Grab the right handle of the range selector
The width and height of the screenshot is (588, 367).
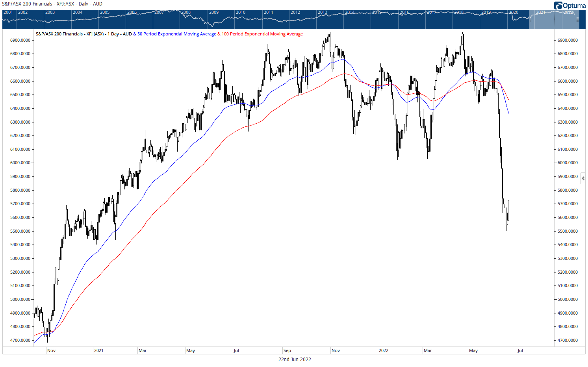(x=578, y=19)
